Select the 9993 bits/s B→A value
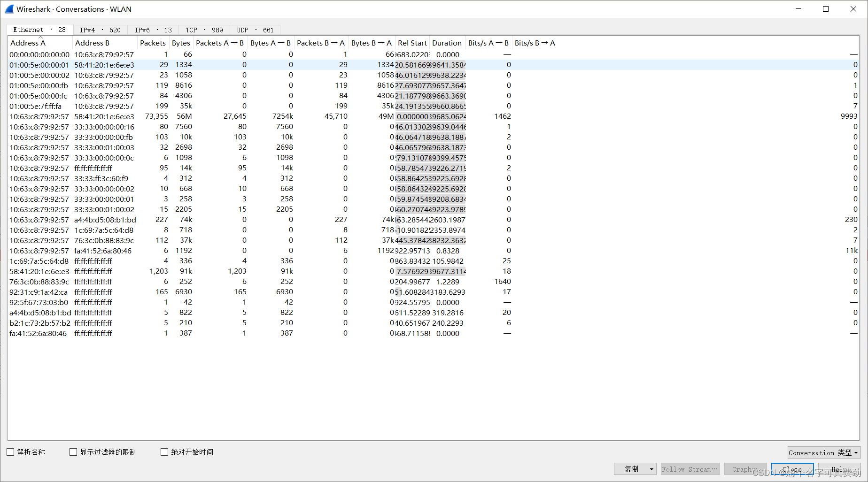This screenshot has width=868, height=482. click(849, 116)
